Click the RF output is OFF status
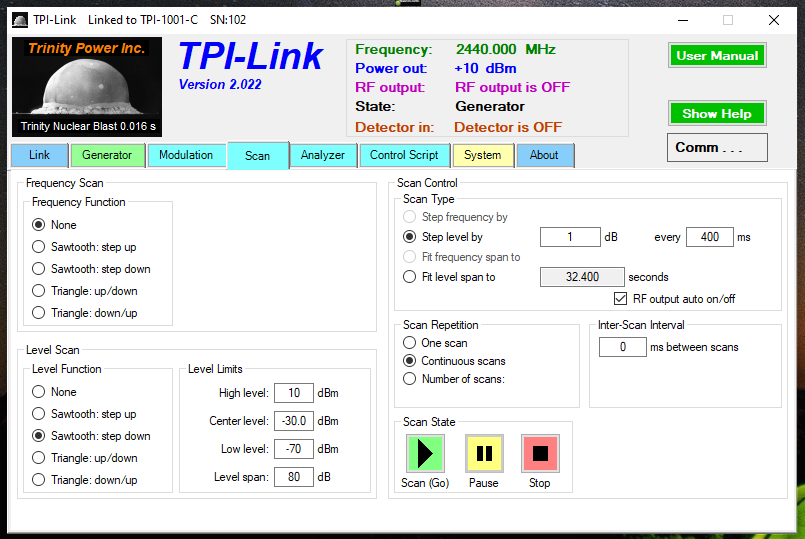 click(x=512, y=87)
